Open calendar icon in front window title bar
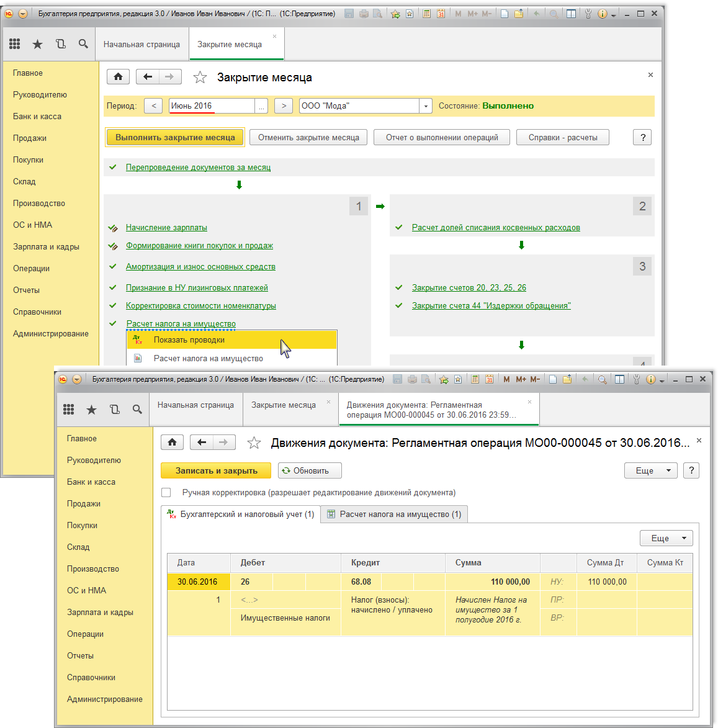The height and width of the screenshot is (728, 718). [x=489, y=379]
